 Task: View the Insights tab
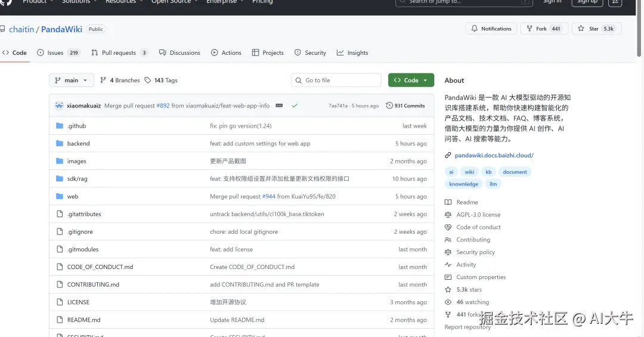click(352, 52)
